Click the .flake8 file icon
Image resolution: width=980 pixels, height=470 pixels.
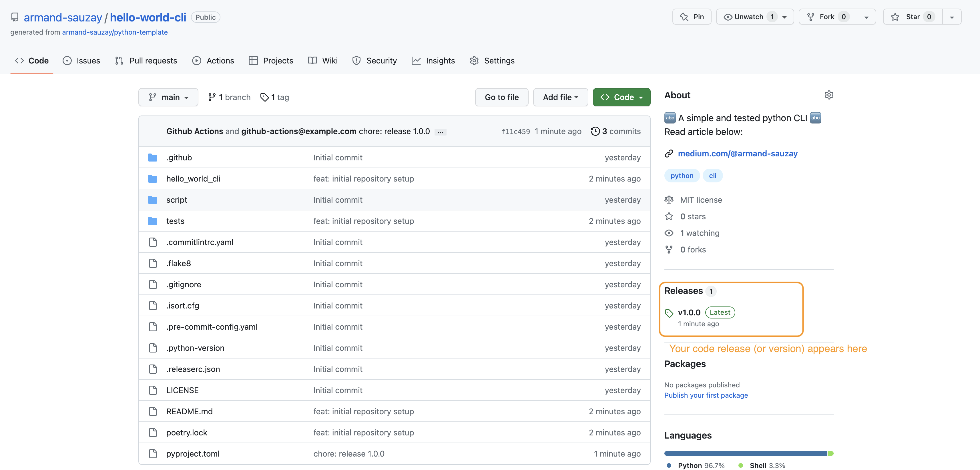coord(153,263)
